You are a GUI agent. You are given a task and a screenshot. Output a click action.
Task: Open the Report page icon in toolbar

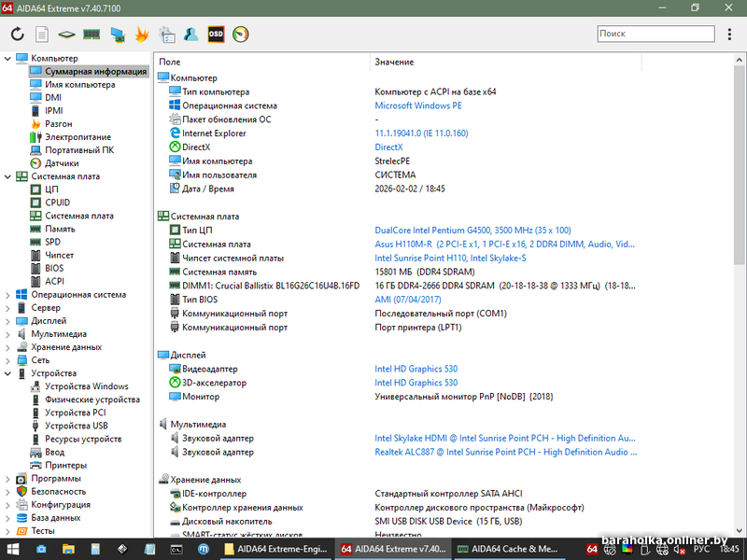(42, 35)
